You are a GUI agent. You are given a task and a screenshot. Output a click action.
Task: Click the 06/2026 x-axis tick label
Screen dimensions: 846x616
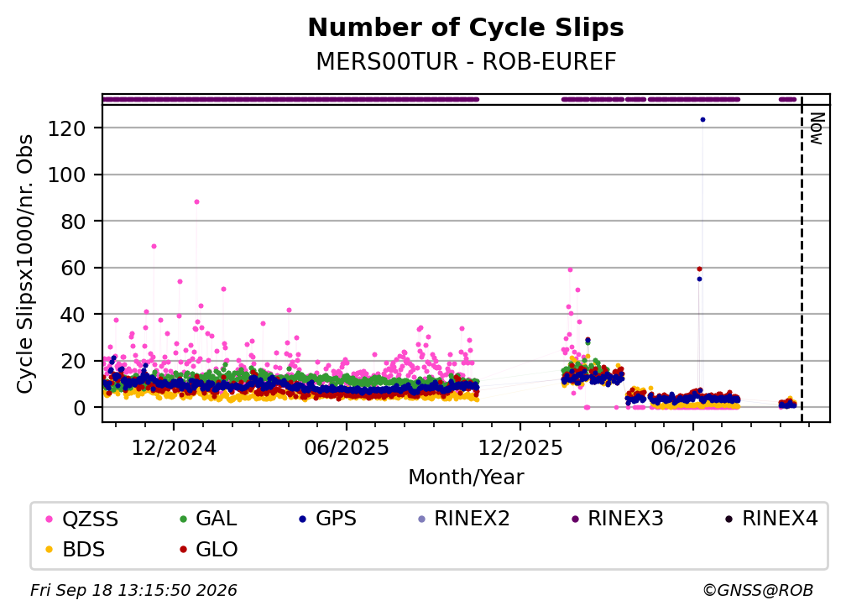click(693, 447)
